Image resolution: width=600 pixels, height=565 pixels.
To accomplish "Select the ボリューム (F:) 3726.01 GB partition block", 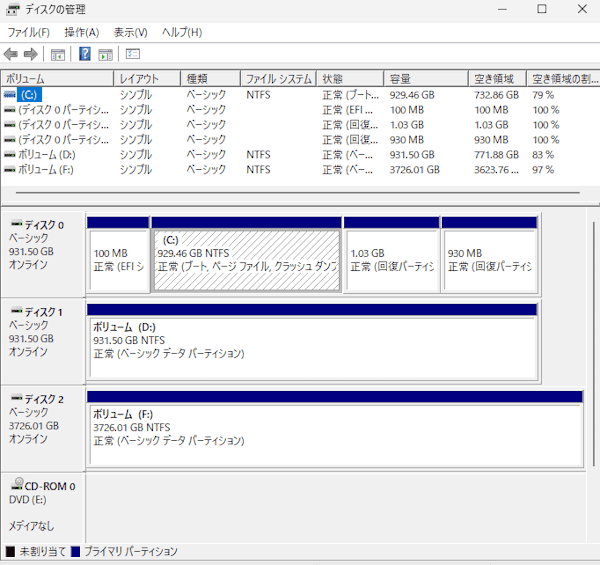I will point(335,428).
